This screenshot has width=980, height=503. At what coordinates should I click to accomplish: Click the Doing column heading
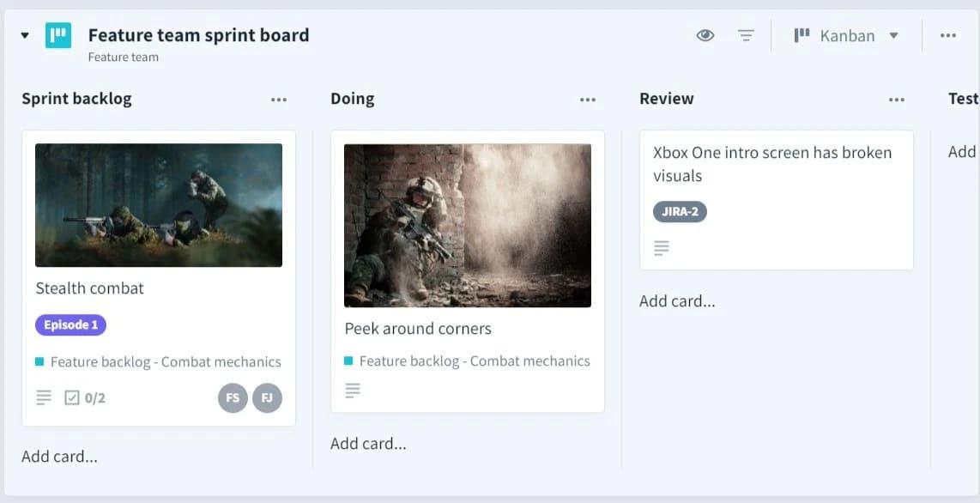pos(353,99)
